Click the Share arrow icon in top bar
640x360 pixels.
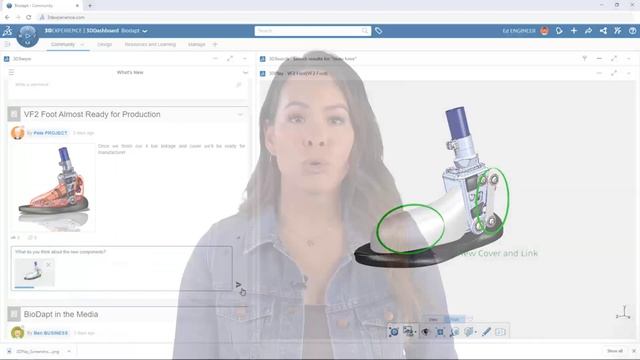588,31
